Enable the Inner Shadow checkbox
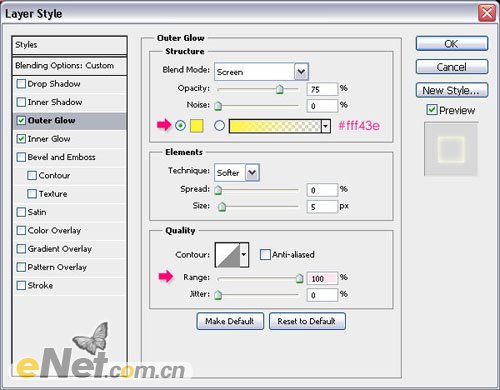Image resolution: width=500 pixels, height=390 pixels. (21, 102)
